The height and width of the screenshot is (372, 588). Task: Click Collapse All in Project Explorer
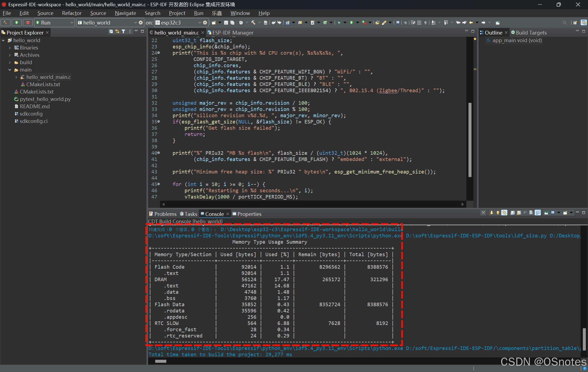coord(111,32)
